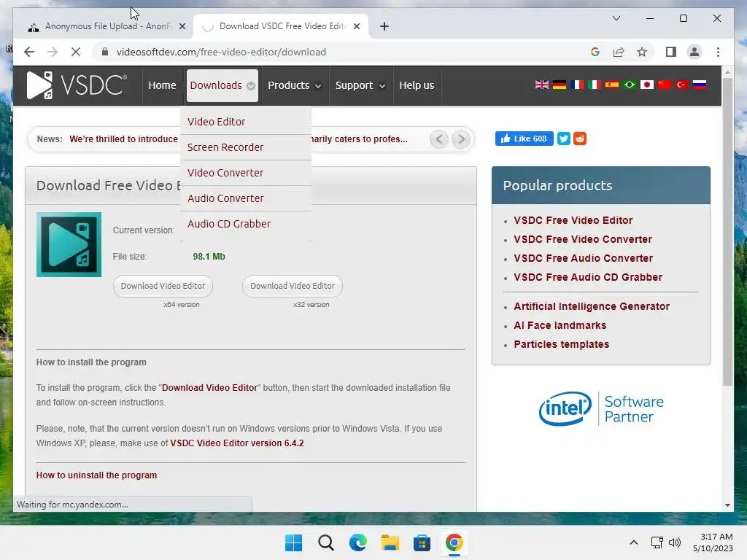
Task: Stop loading the page
Action: pos(76,52)
